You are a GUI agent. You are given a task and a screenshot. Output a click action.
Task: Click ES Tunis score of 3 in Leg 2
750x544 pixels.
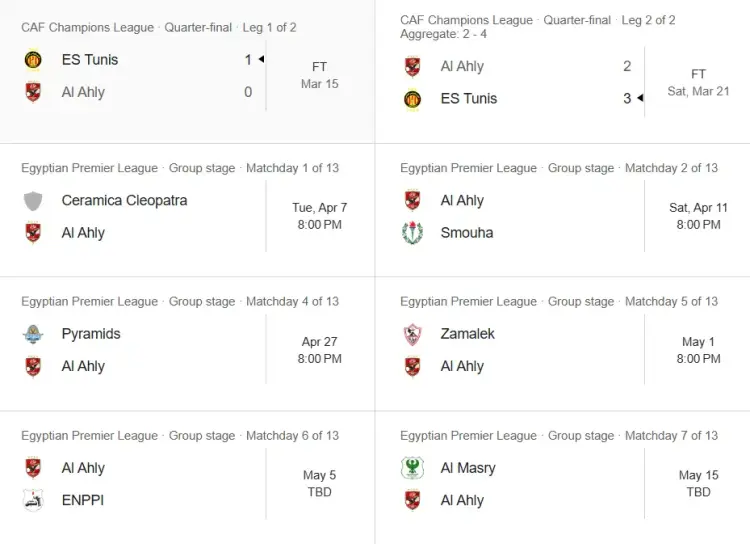[x=627, y=99]
